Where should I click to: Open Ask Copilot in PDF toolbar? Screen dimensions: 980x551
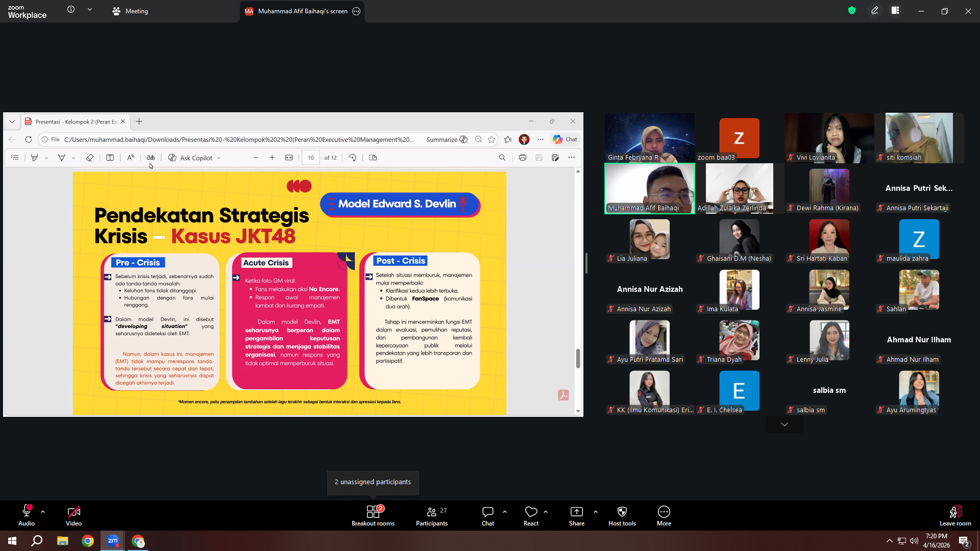[x=190, y=158]
